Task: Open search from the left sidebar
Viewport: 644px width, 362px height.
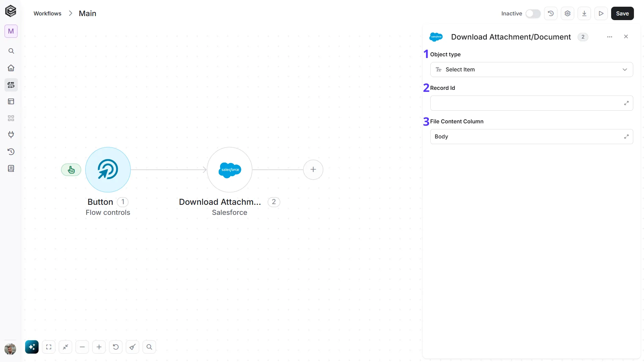Action: click(x=11, y=51)
